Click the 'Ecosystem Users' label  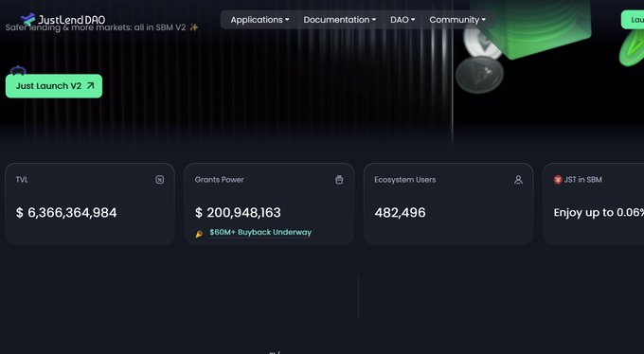pyautogui.click(x=405, y=180)
